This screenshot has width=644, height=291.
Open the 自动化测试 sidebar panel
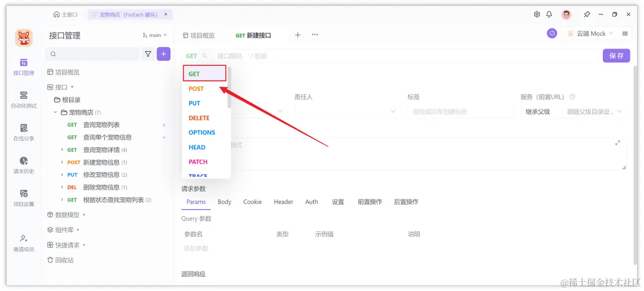coord(23,99)
